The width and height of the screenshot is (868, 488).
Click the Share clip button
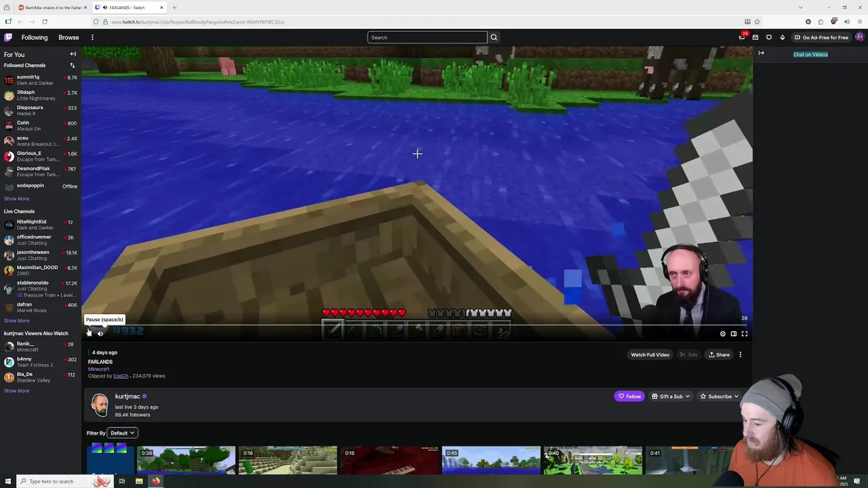coord(719,354)
